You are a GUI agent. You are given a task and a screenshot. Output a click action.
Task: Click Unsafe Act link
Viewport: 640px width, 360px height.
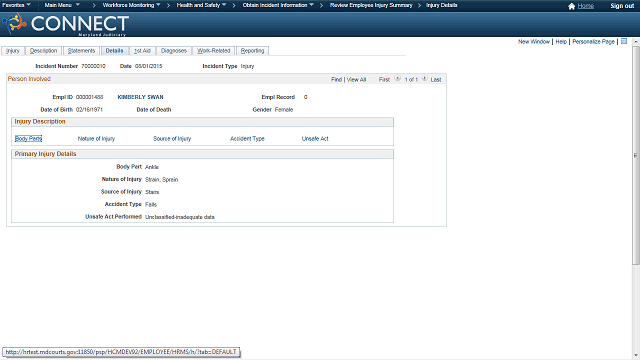(x=315, y=138)
